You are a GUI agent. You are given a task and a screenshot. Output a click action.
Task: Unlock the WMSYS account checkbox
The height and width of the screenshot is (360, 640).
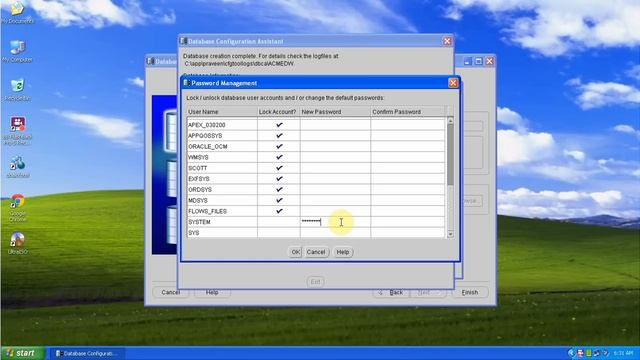coord(279,157)
